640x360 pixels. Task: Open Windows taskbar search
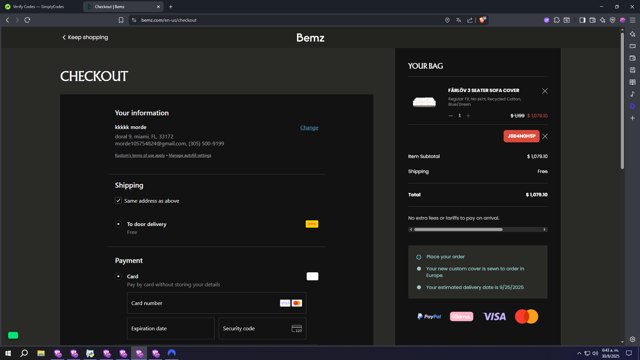click(x=24, y=353)
